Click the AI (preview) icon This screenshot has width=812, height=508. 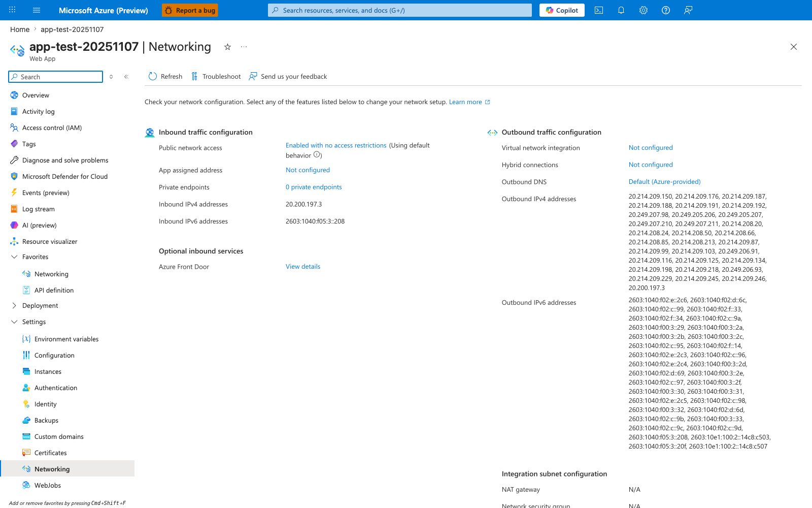pyautogui.click(x=14, y=225)
